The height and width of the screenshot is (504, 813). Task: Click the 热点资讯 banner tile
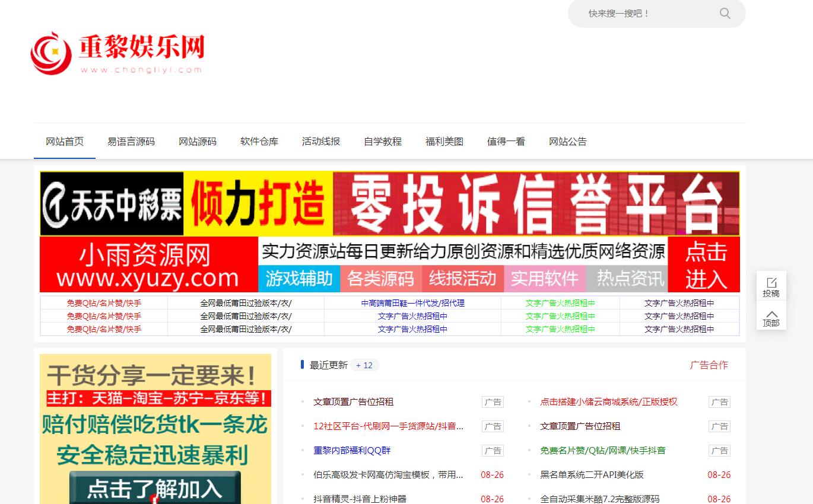(627, 279)
